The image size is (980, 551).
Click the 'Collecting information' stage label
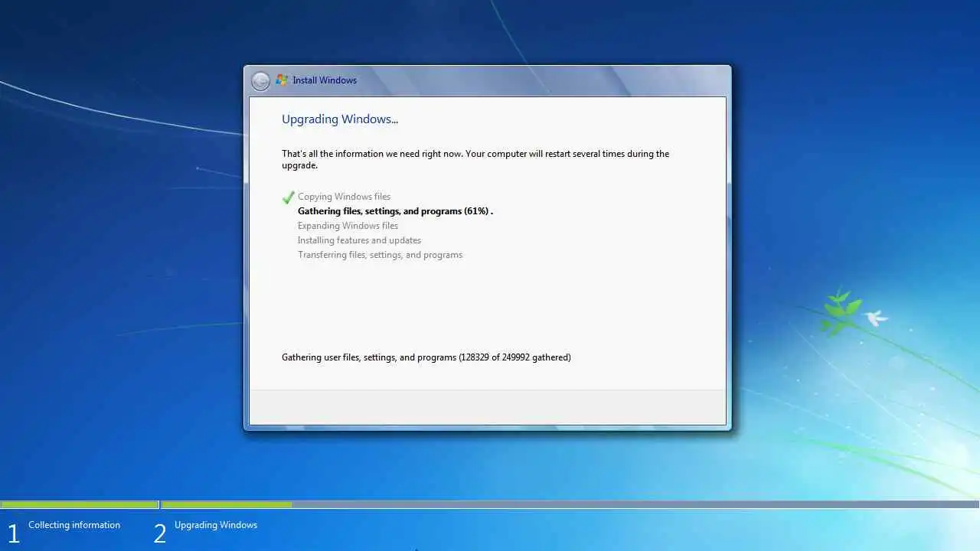point(74,525)
